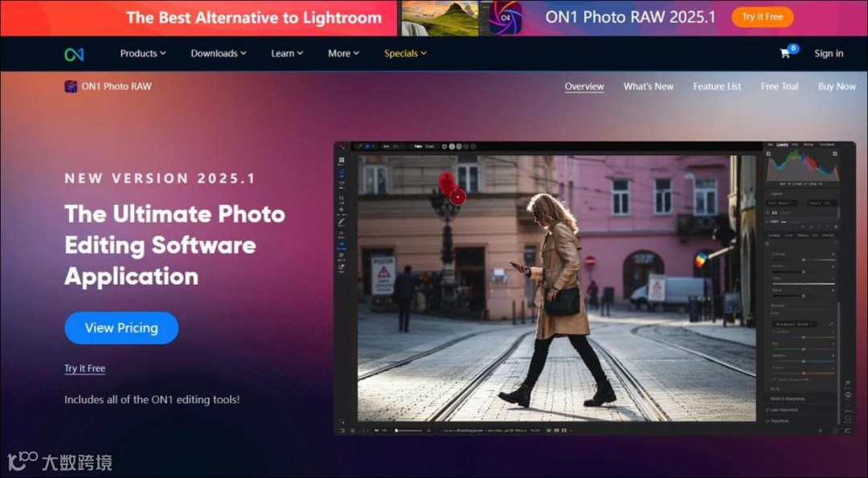Expand Transform in app screenshot panel
The height and width of the screenshot is (478, 868).
(x=780, y=421)
